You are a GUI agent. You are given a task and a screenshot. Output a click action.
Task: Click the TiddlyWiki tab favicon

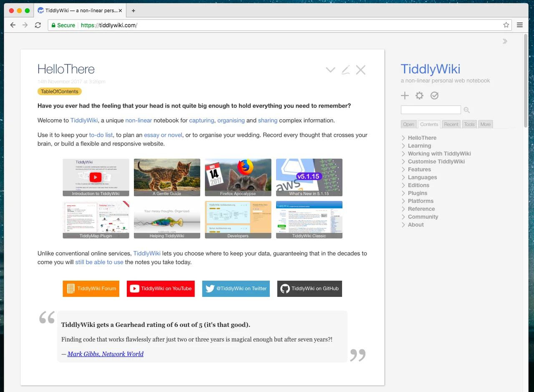pos(40,10)
